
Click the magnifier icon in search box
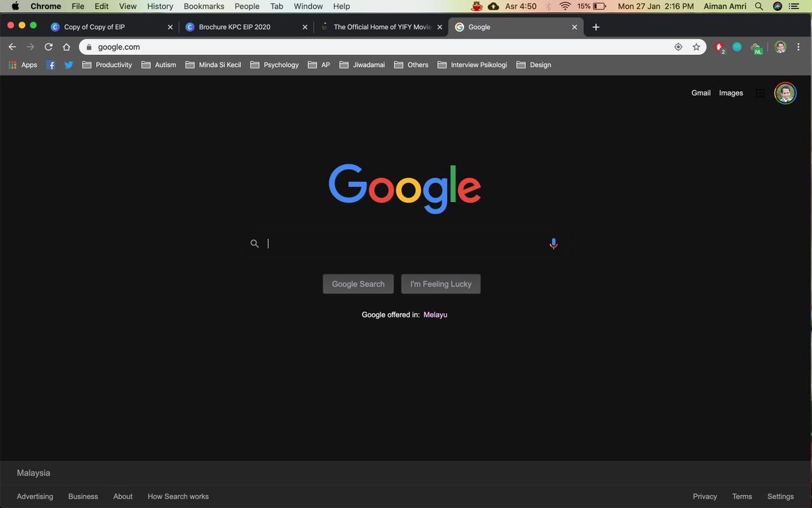click(254, 244)
